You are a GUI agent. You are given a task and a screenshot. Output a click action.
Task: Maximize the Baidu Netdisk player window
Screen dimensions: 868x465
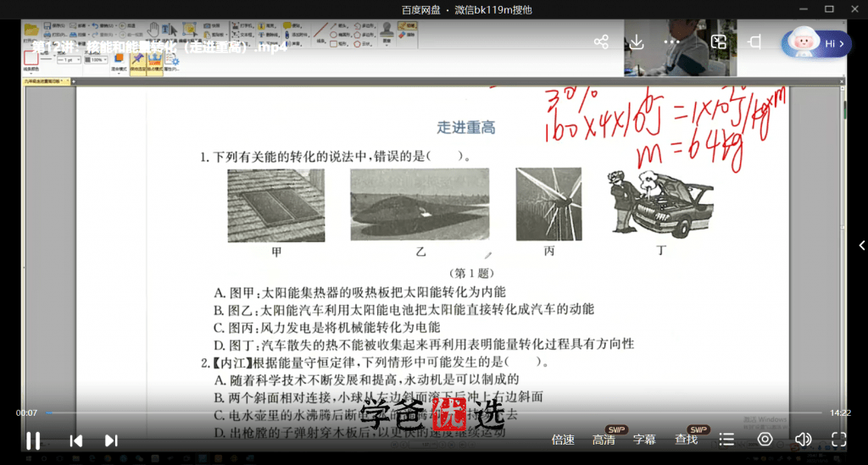click(x=829, y=9)
